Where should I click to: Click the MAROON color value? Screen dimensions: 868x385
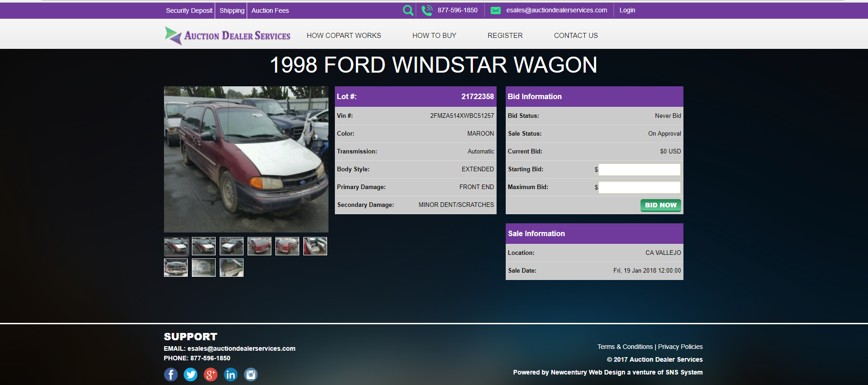[x=481, y=133]
